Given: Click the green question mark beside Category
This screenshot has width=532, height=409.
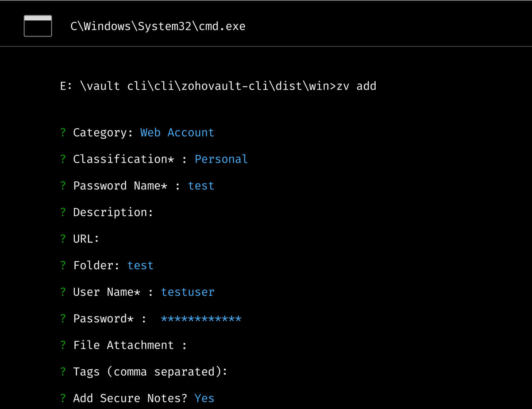Looking at the screenshot, I should [63, 132].
